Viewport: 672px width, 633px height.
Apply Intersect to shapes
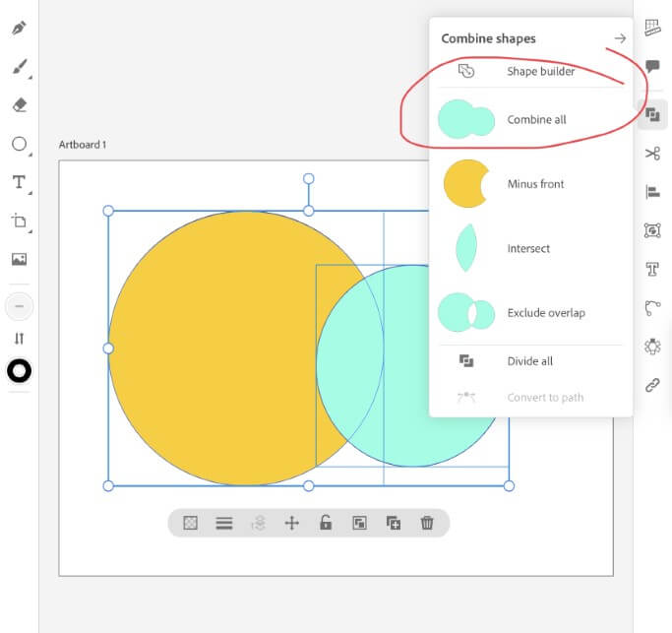(531, 248)
